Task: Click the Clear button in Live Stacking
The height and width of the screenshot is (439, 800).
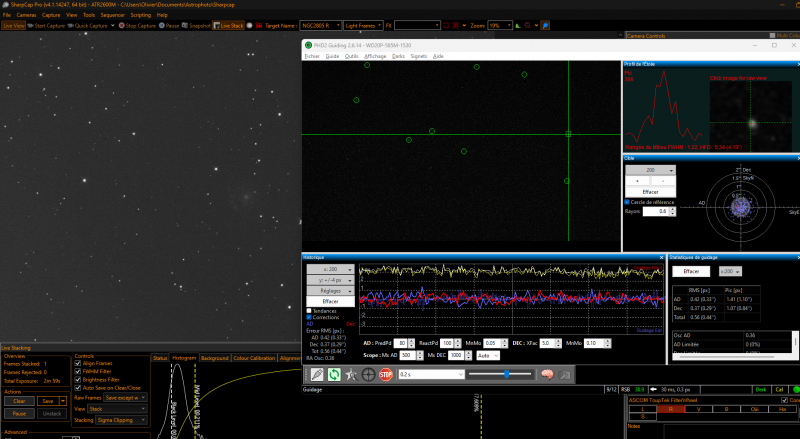Action: pyautogui.click(x=19, y=401)
